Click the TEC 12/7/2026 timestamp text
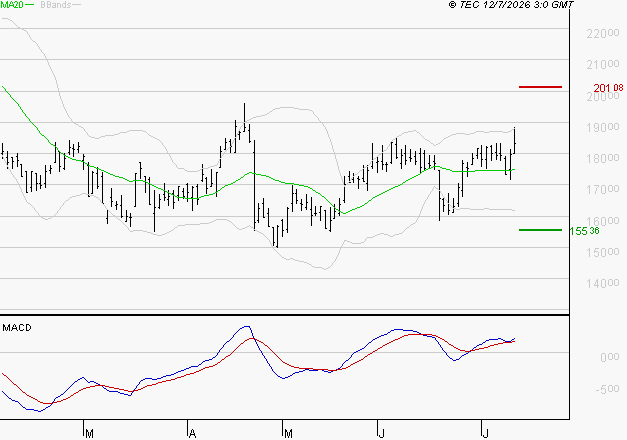The width and height of the screenshot is (627, 440). (x=511, y=5)
